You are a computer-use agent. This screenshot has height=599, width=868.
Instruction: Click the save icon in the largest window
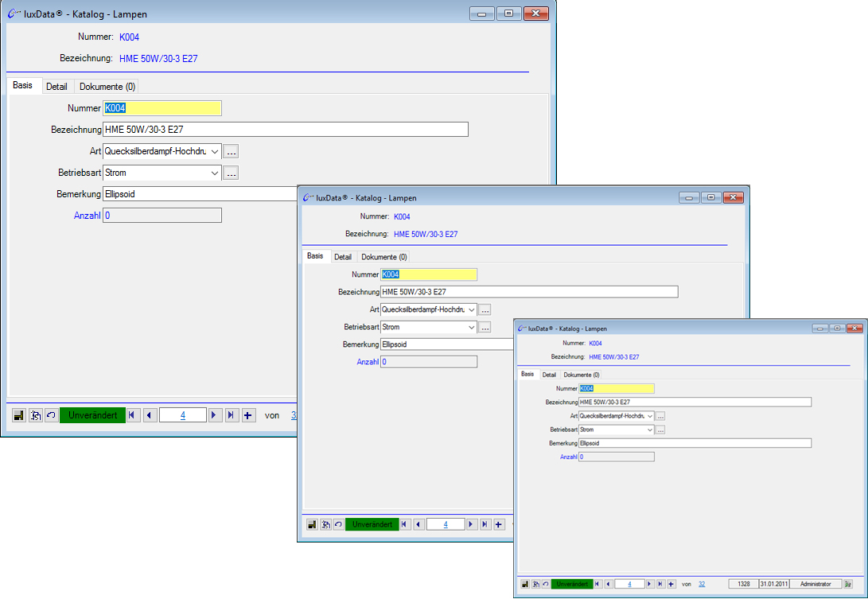coord(20,415)
